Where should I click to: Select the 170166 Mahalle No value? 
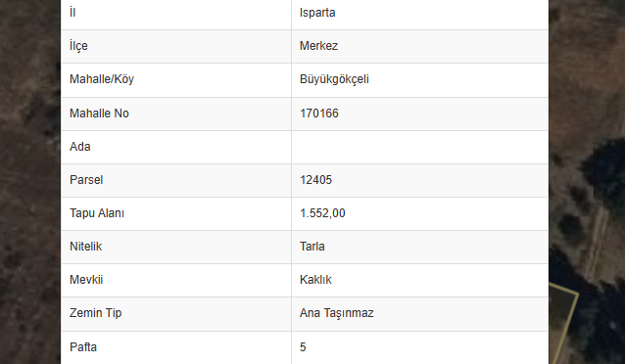pos(319,114)
